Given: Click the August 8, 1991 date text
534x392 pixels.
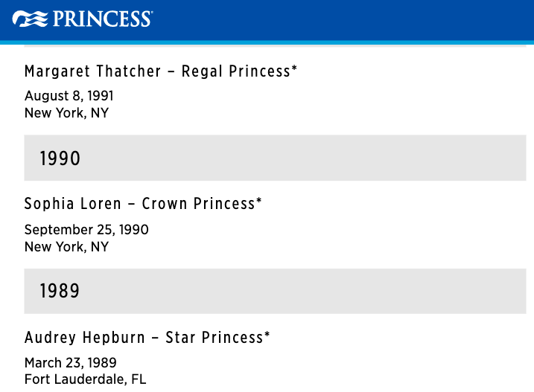Looking at the screenshot, I should pyautogui.click(x=69, y=96).
